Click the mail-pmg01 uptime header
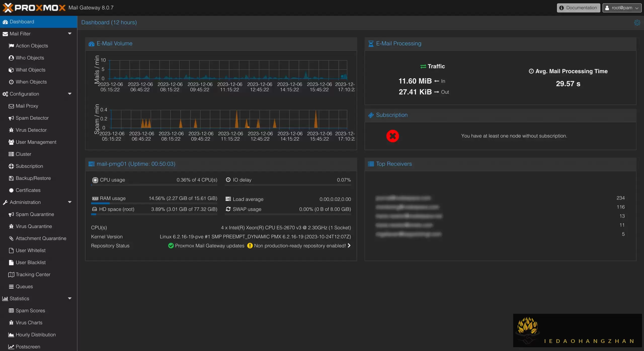Image resolution: width=644 pixels, height=351 pixels. tap(221, 164)
